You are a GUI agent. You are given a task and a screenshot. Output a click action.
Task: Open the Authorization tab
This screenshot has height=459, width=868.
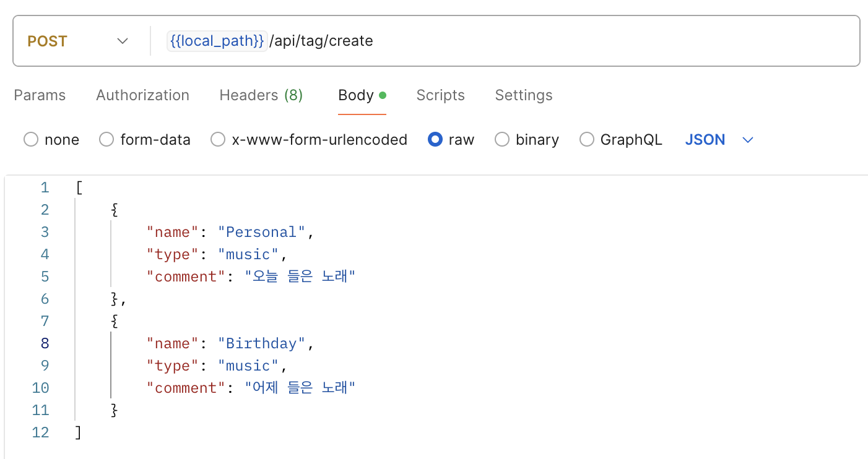[142, 95]
